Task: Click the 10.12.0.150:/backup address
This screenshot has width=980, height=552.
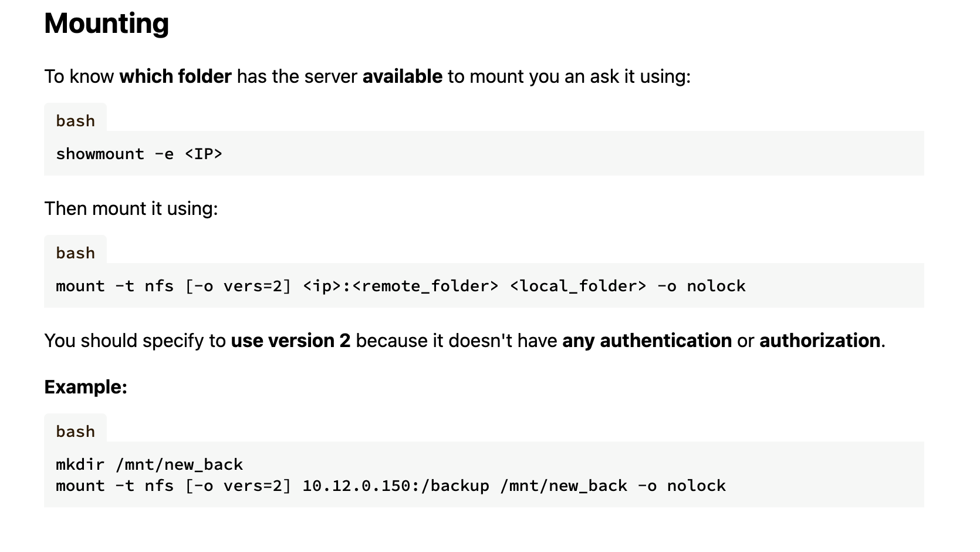Action: (396, 486)
